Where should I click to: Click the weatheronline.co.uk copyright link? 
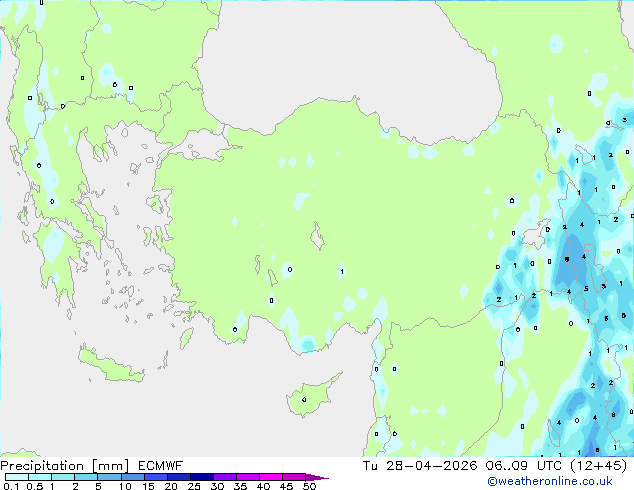click(549, 481)
